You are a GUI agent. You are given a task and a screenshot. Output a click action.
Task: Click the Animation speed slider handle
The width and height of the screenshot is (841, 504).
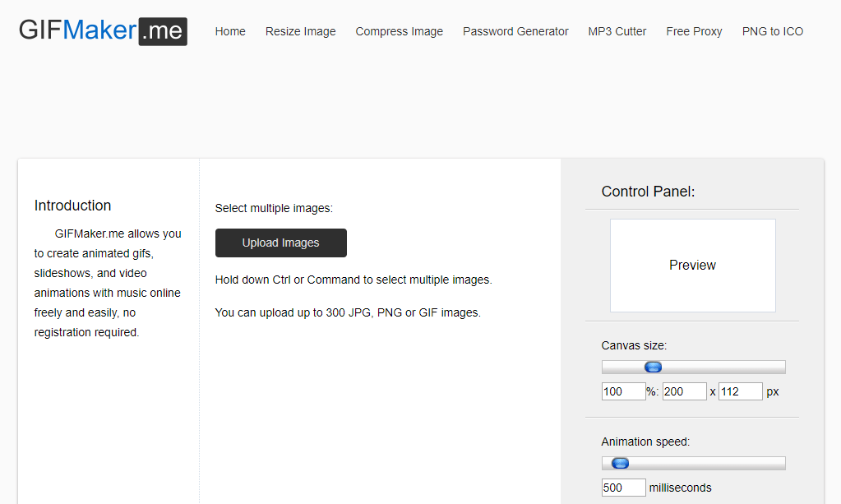[x=620, y=463]
